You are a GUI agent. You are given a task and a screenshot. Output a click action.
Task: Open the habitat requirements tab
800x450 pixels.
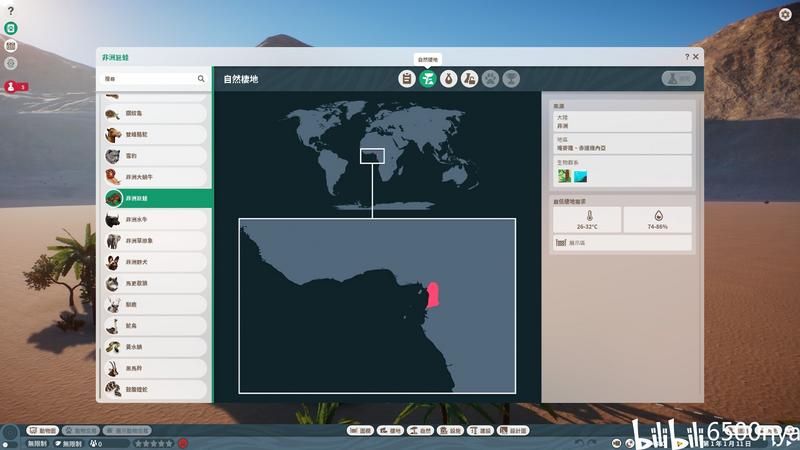pyautogui.click(x=469, y=79)
